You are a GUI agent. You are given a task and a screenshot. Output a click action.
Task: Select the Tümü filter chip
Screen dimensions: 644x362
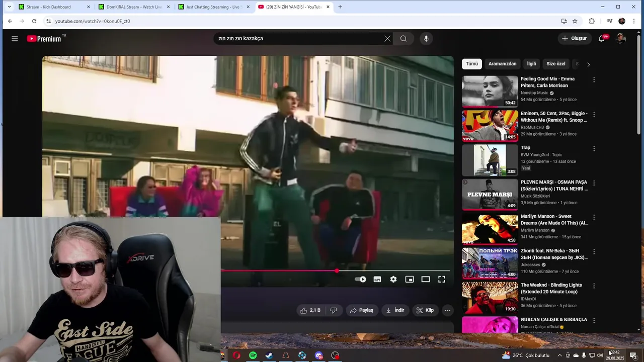click(x=472, y=64)
